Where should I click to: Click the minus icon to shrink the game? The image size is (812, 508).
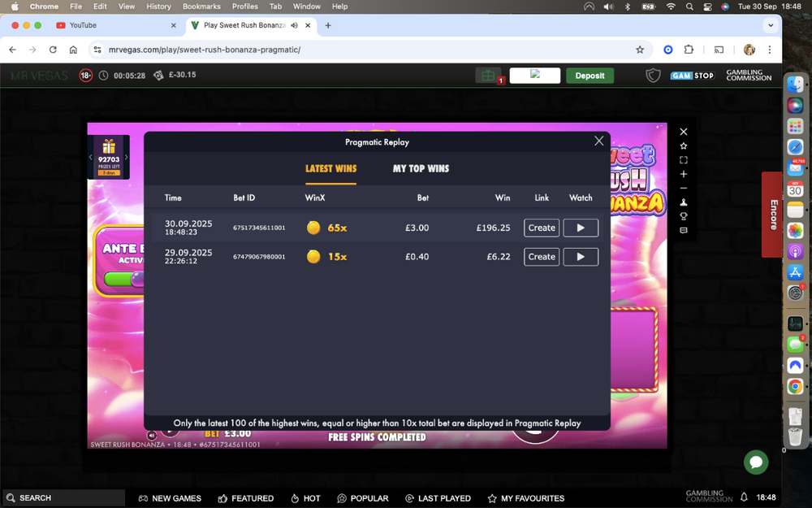[684, 189]
